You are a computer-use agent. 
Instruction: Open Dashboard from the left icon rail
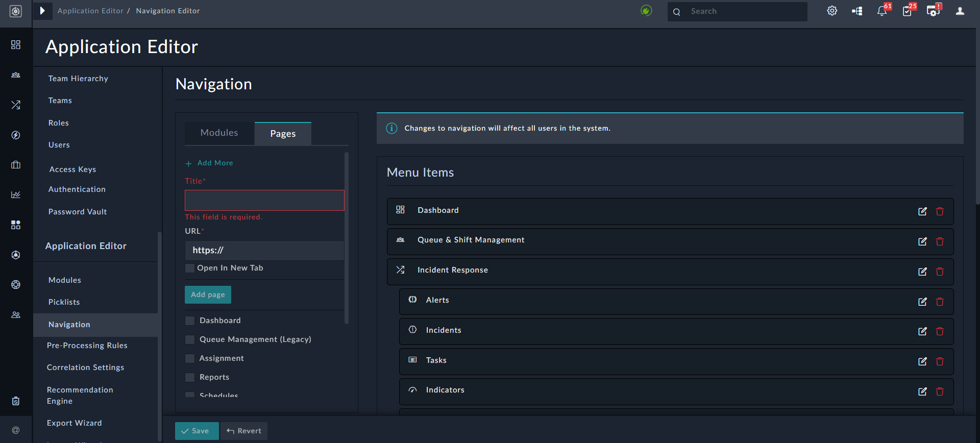pyautogui.click(x=16, y=45)
